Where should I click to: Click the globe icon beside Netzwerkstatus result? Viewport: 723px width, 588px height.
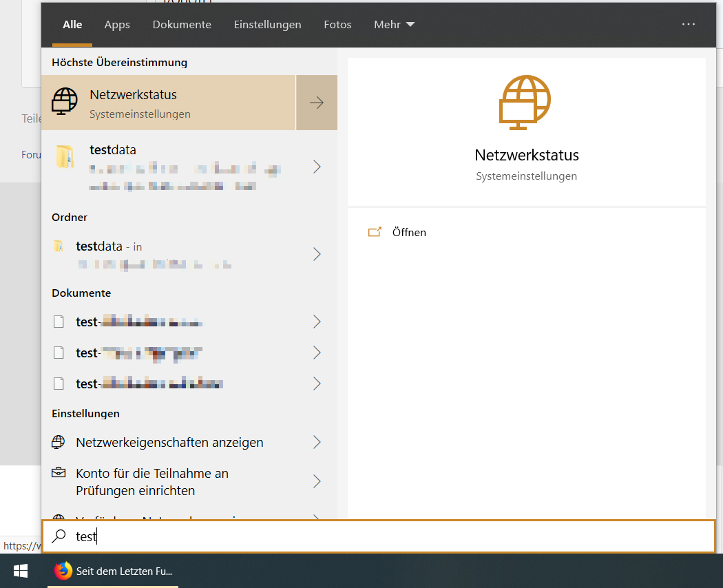(65, 101)
